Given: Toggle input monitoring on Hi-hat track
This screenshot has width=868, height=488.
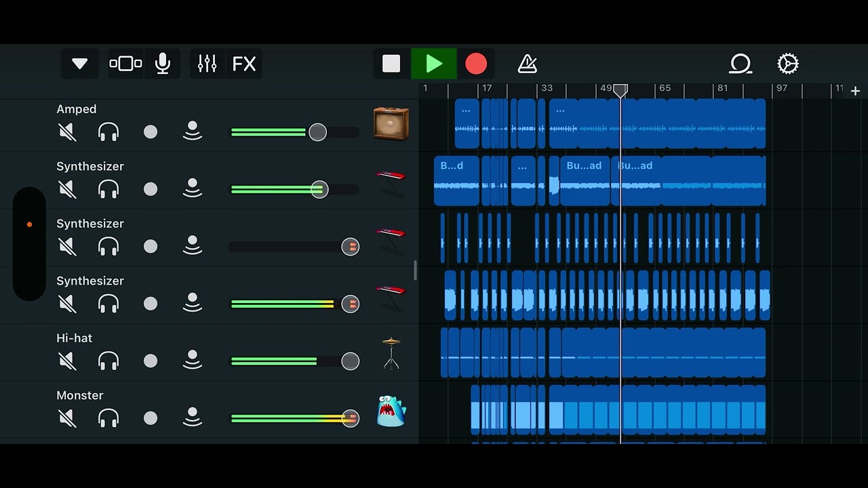Looking at the screenshot, I should [x=193, y=361].
